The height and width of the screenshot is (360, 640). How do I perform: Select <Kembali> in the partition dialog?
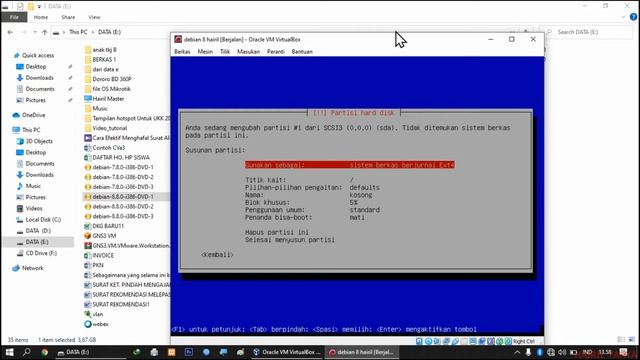pyautogui.click(x=217, y=255)
